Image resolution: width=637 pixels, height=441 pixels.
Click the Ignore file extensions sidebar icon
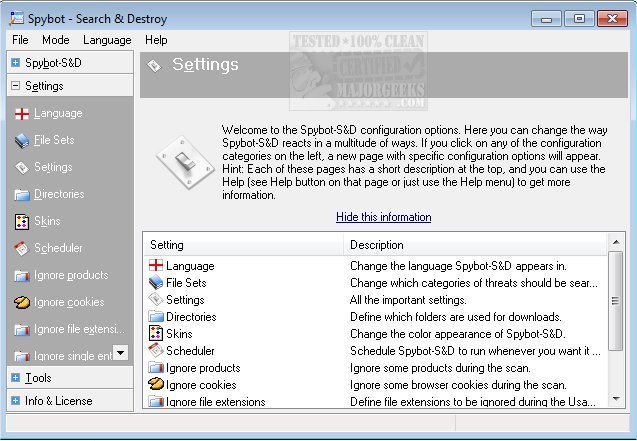22,330
